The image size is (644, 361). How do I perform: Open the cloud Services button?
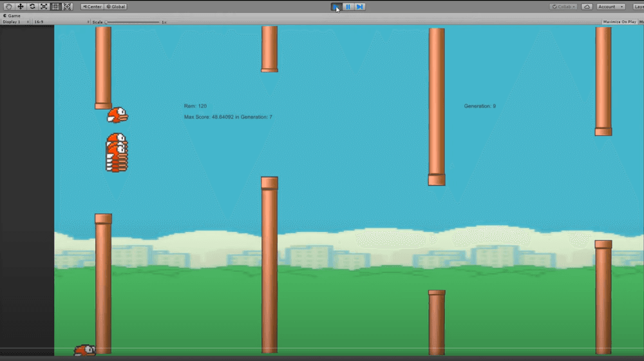[x=587, y=6]
